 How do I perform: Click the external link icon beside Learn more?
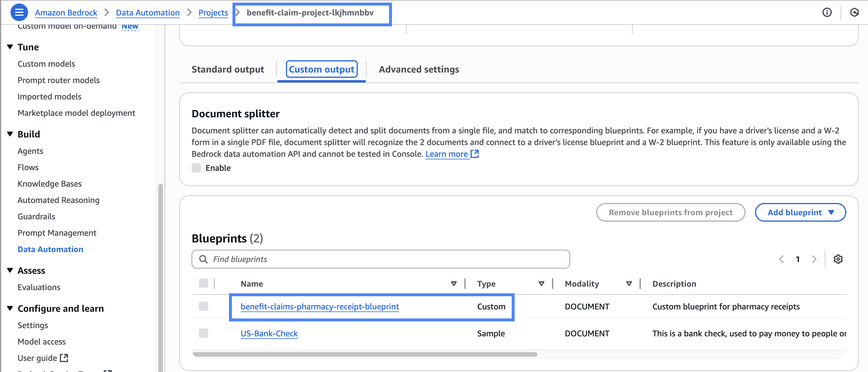click(x=474, y=154)
